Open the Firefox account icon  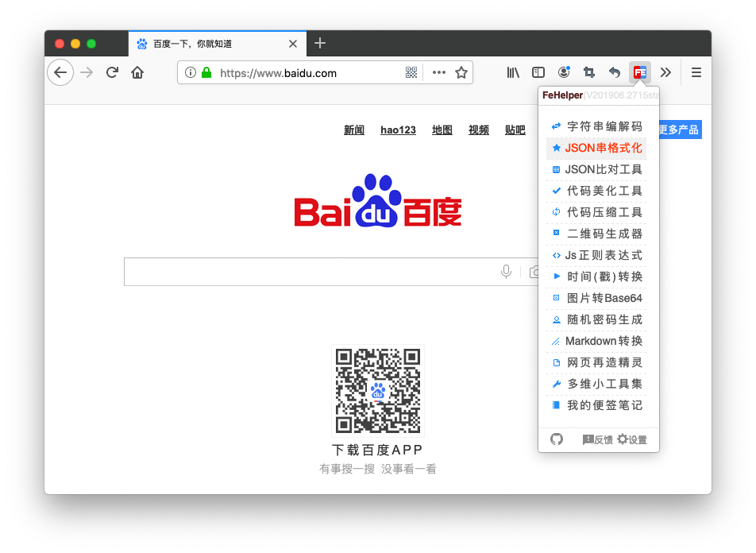[x=564, y=73]
